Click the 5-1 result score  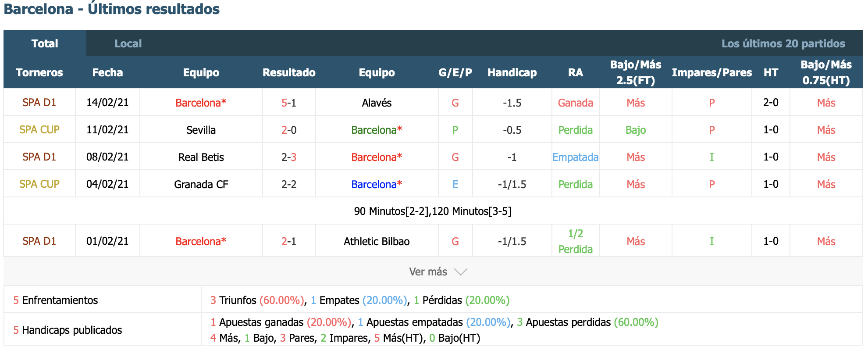pyautogui.click(x=289, y=103)
